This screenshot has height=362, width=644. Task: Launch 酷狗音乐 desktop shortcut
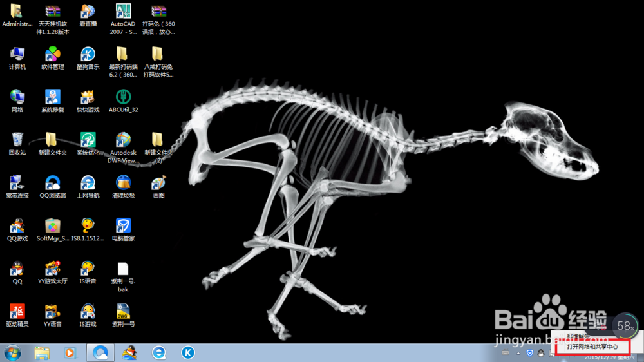(x=88, y=59)
